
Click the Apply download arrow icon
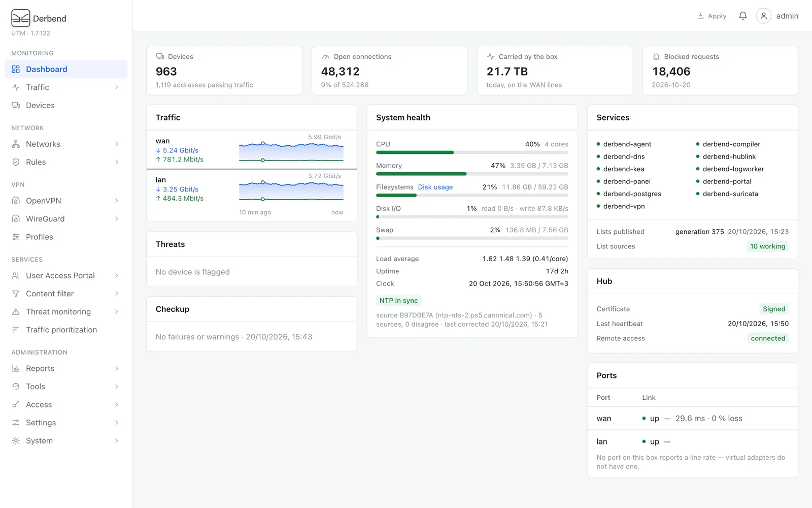tap(700, 16)
